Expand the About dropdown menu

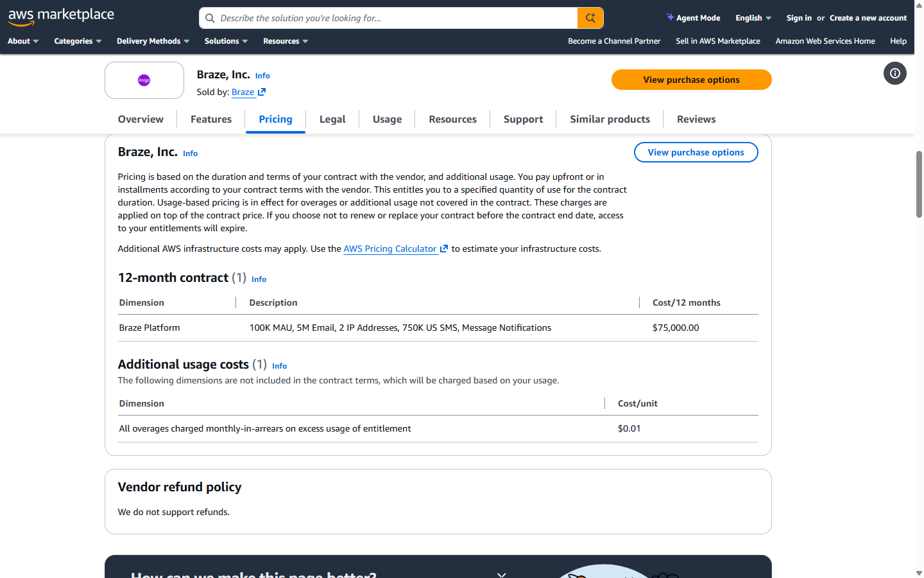(23, 41)
